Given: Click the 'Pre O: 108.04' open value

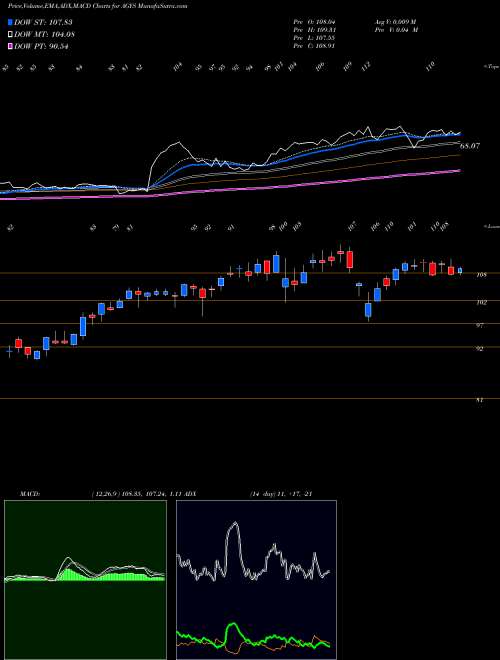Looking at the screenshot, I should 314,22.
